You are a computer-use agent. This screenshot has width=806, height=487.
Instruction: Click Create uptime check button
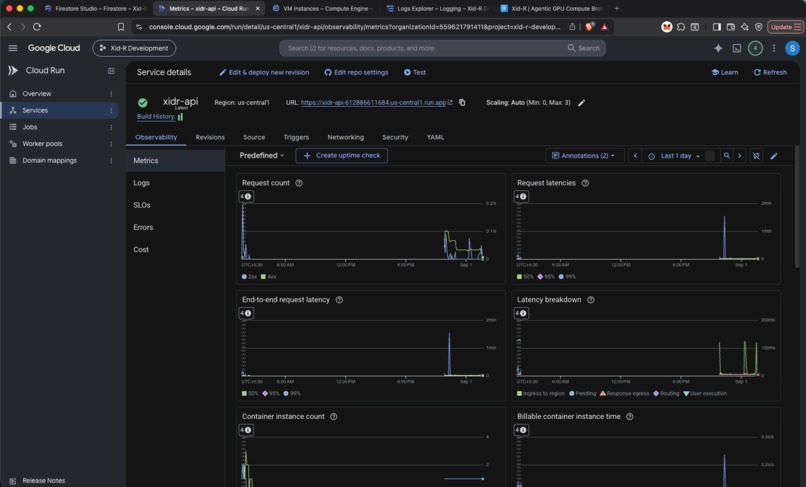[342, 155]
